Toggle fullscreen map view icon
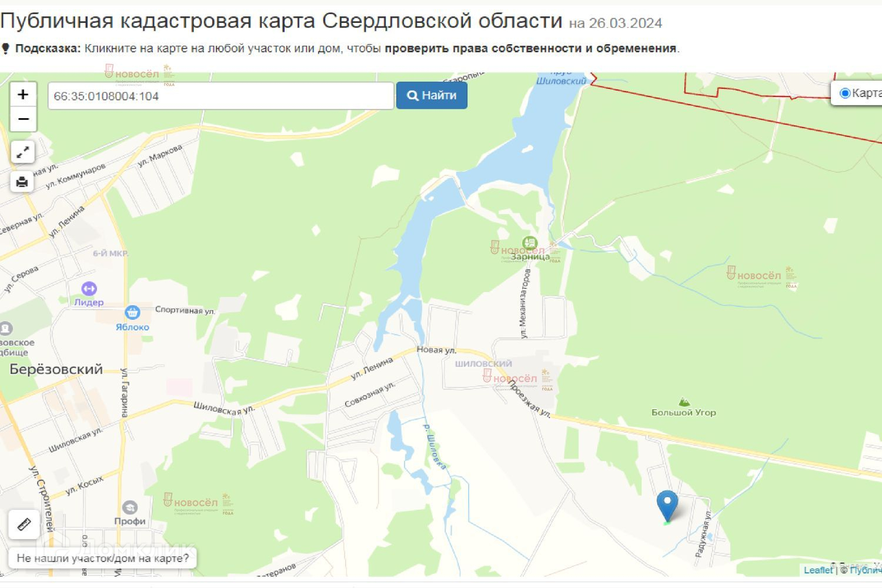882x588 pixels. [x=23, y=152]
